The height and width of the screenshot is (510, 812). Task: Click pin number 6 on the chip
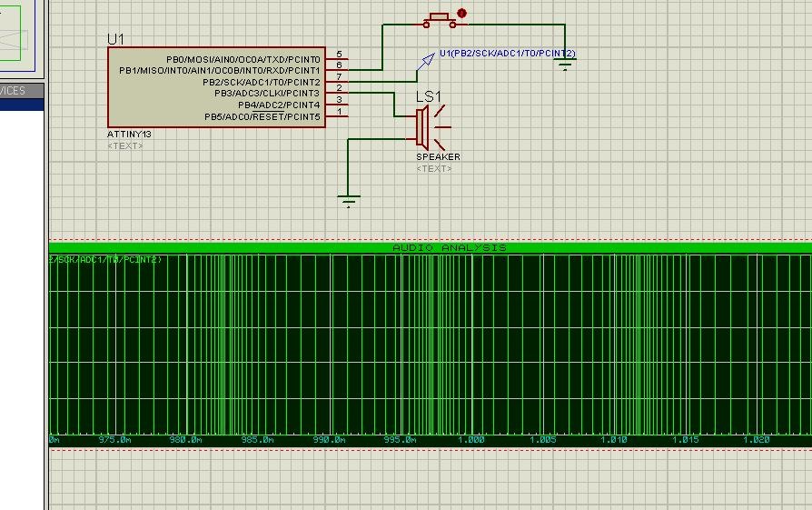[x=339, y=65]
